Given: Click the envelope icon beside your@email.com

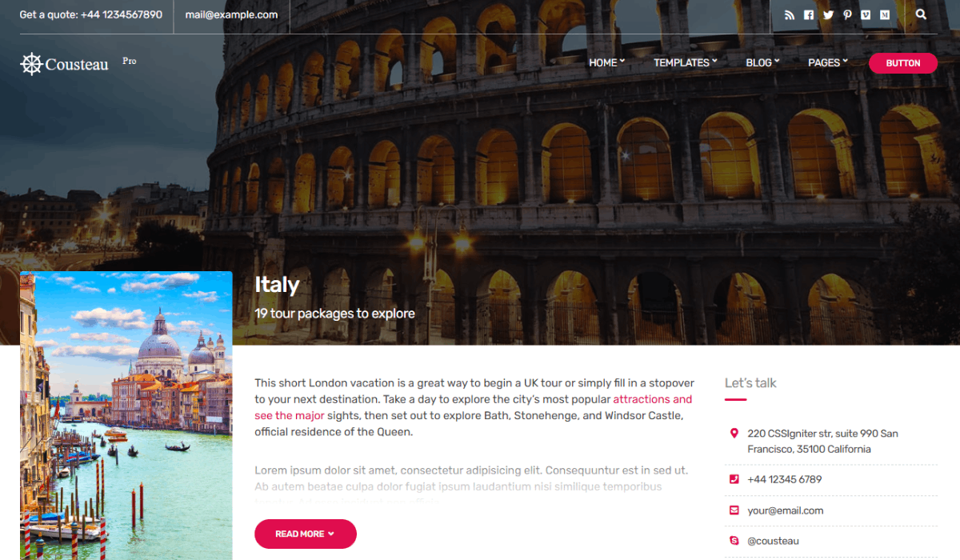Looking at the screenshot, I should (734, 510).
